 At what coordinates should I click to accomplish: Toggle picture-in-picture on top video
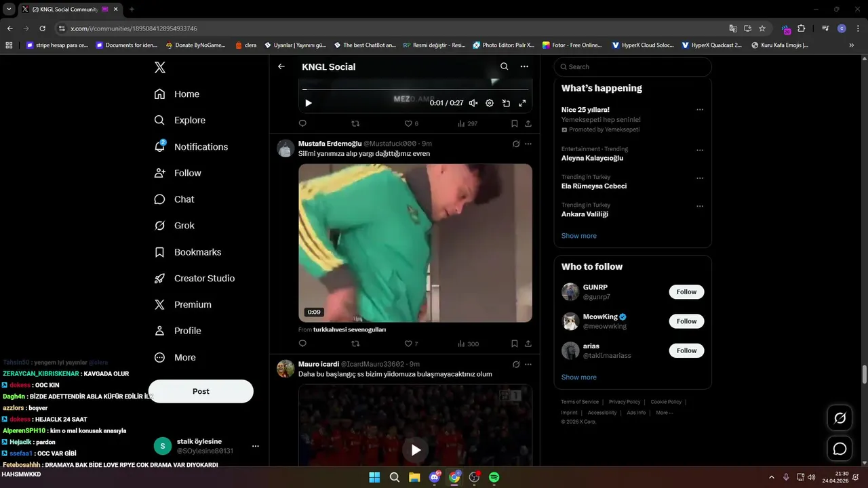[x=506, y=103]
